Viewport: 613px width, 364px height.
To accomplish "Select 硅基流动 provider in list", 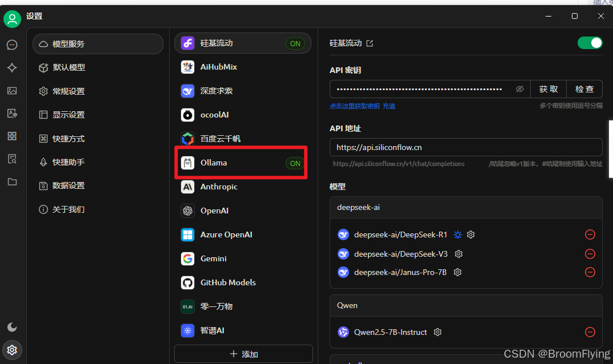I will tap(242, 43).
